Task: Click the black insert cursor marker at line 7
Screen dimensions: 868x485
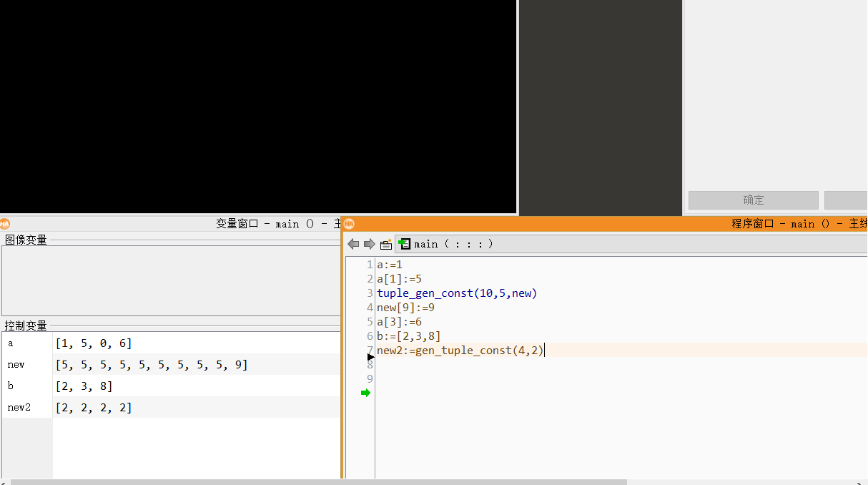Action: click(x=370, y=356)
